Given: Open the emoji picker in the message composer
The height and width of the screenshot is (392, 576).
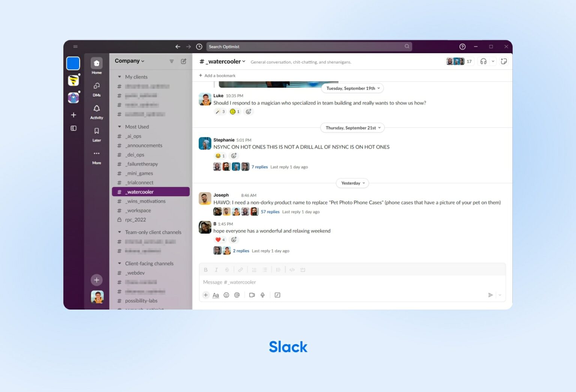Looking at the screenshot, I should click(x=226, y=295).
